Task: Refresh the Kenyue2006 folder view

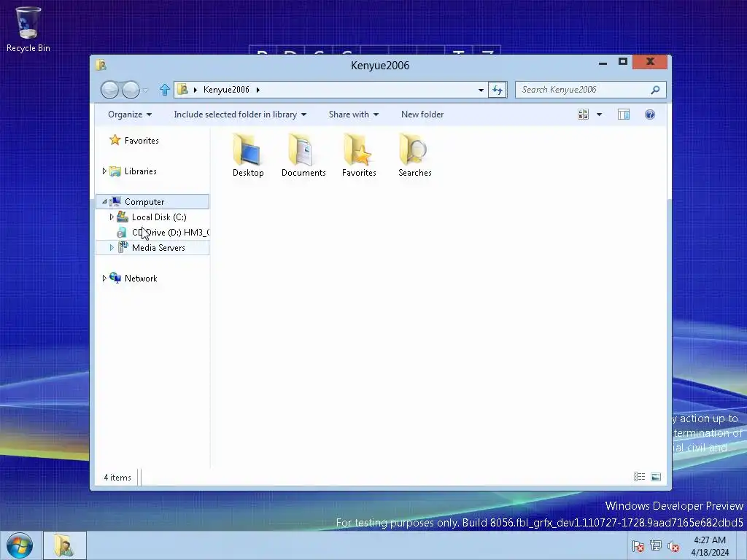Action: tap(498, 90)
